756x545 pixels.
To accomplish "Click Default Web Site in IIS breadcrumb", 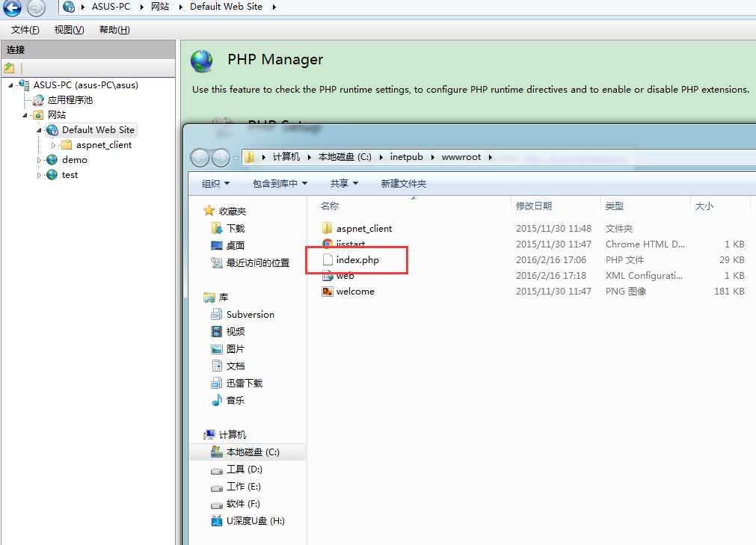I will 226,7.
